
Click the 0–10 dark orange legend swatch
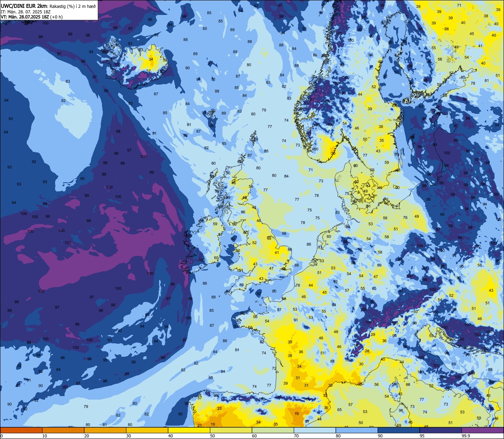coord(21,430)
